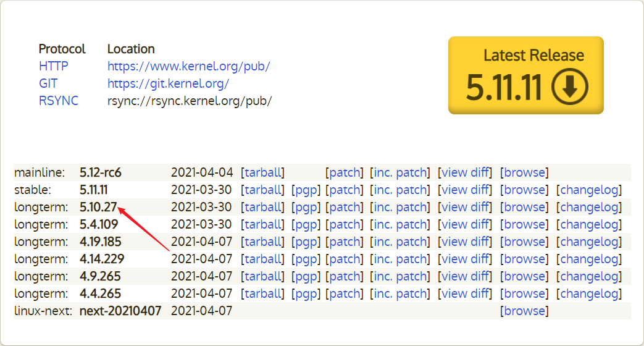Click the yellow Latest Release 5.11.11 button

tap(525, 75)
